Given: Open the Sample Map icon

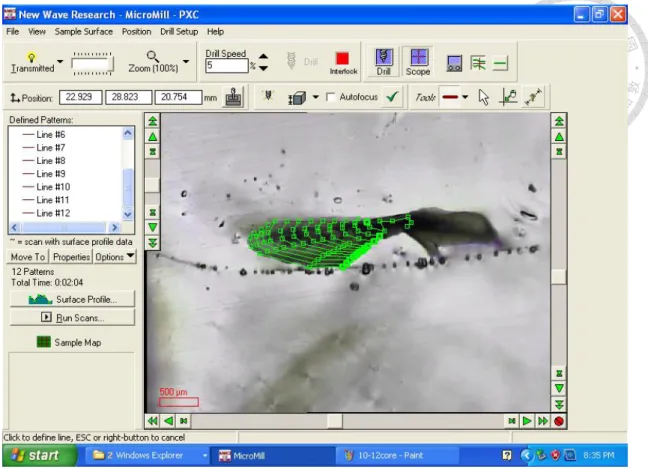Looking at the screenshot, I should [x=44, y=342].
